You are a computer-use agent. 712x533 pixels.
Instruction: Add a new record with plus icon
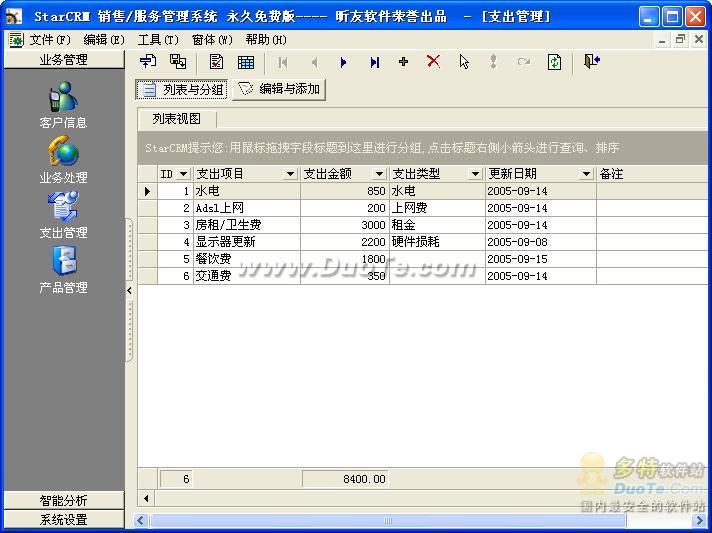pos(403,61)
